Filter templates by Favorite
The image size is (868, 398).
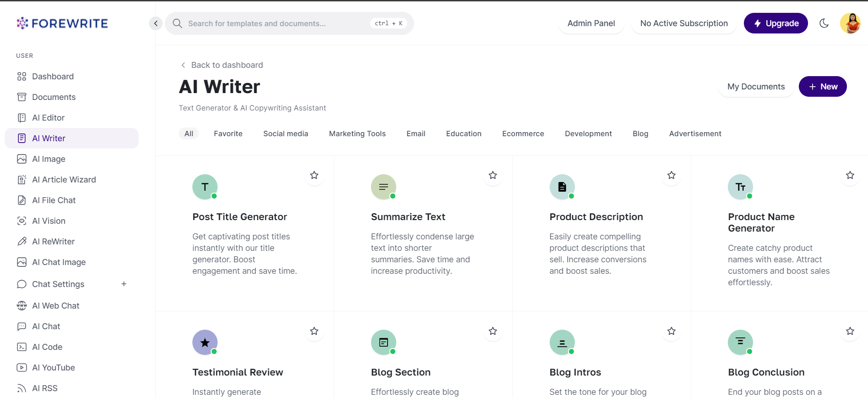(x=228, y=133)
